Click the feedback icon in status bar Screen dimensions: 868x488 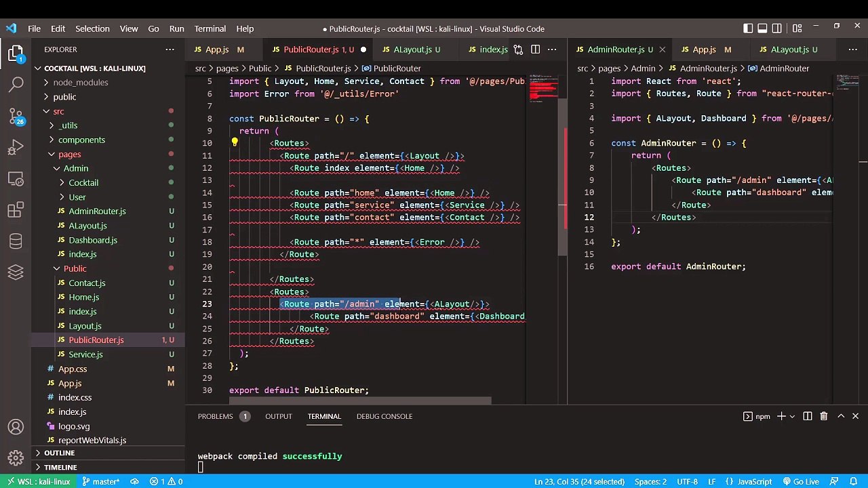point(834,481)
